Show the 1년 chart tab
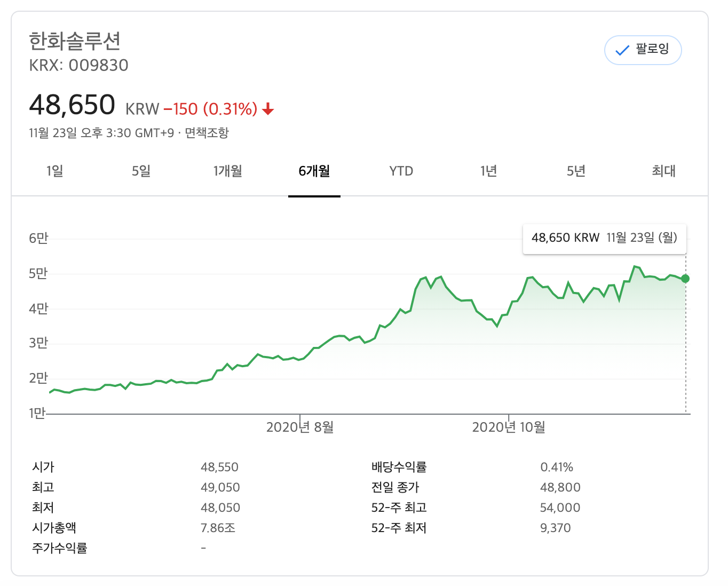Image resolution: width=728 pixels, height=586 pixels. (x=489, y=171)
